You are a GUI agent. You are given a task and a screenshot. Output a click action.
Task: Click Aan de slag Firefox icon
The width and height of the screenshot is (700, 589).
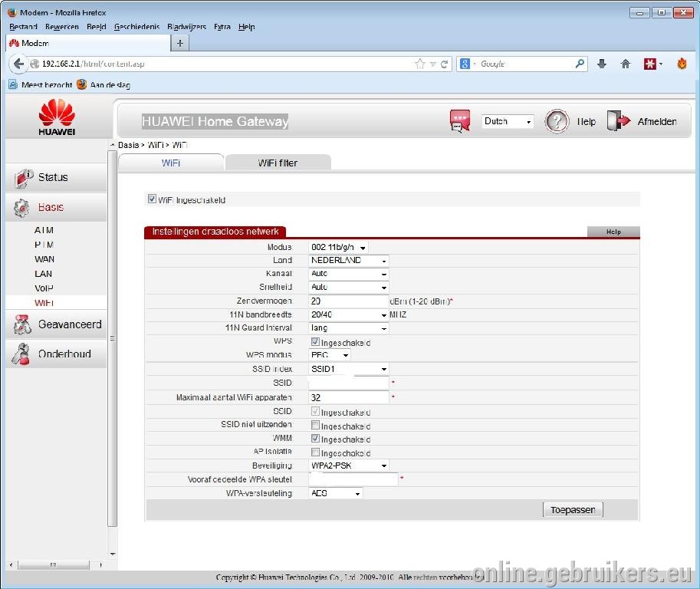pos(81,84)
